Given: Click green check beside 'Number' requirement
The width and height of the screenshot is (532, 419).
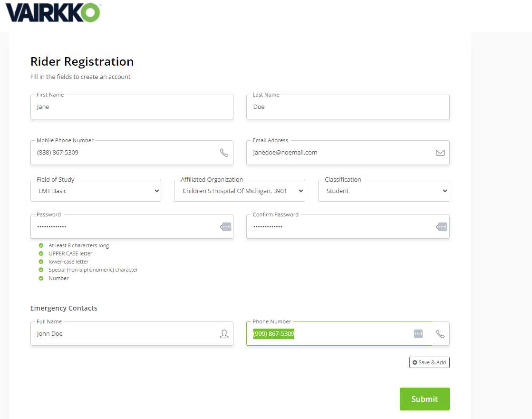Looking at the screenshot, I should pyautogui.click(x=41, y=278).
